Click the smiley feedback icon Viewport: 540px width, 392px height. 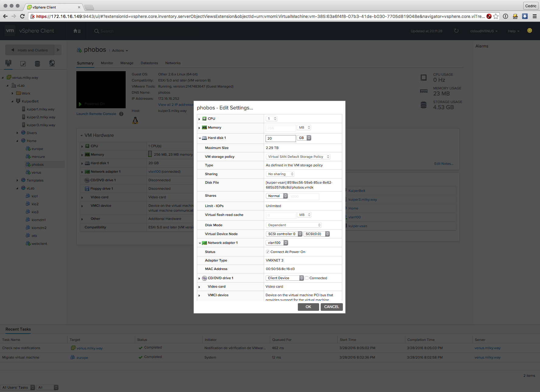530,30
